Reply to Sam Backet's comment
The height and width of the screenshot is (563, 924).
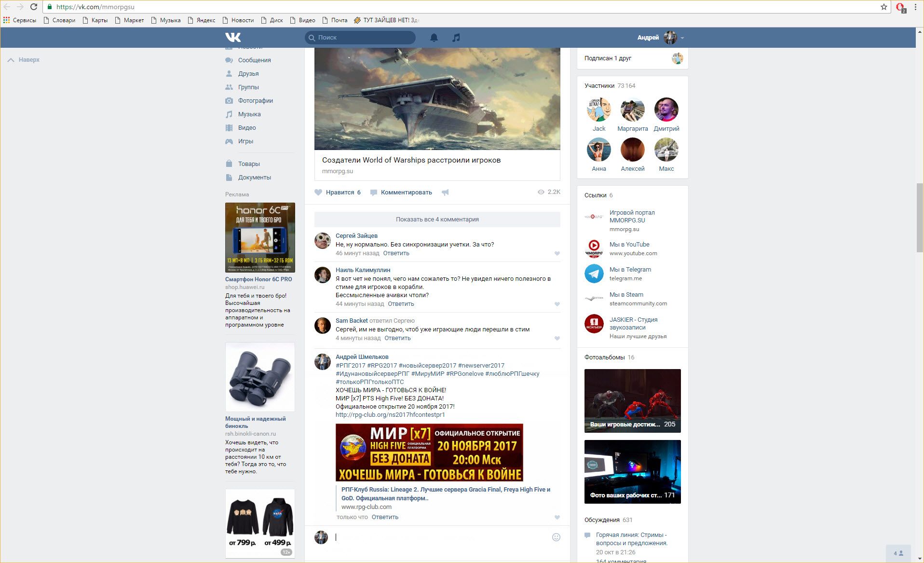[397, 338]
